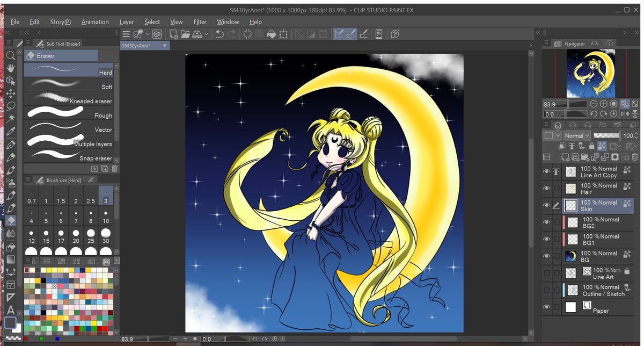Open the Navigator panel menu
The height and width of the screenshot is (346, 644).
(547, 44)
